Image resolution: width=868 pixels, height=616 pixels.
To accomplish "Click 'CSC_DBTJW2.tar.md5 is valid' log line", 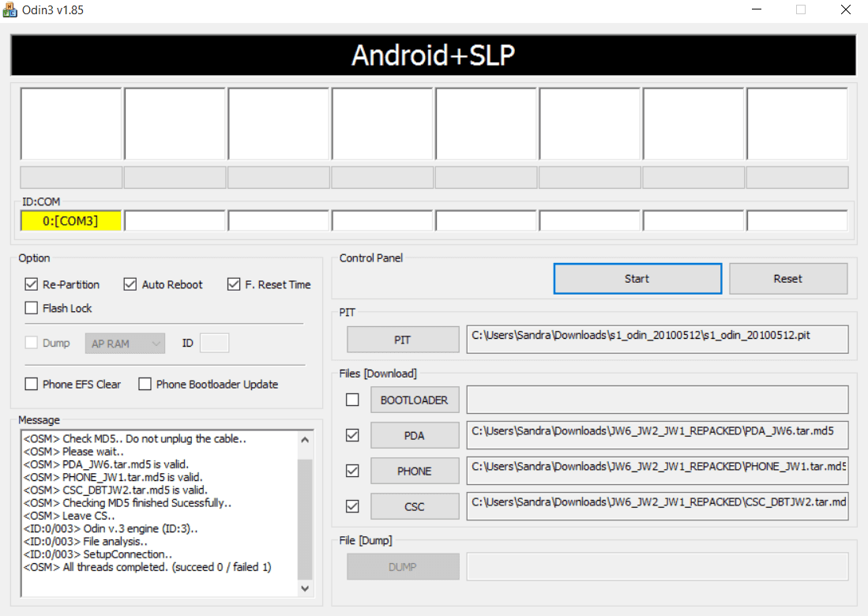I will tap(115, 490).
